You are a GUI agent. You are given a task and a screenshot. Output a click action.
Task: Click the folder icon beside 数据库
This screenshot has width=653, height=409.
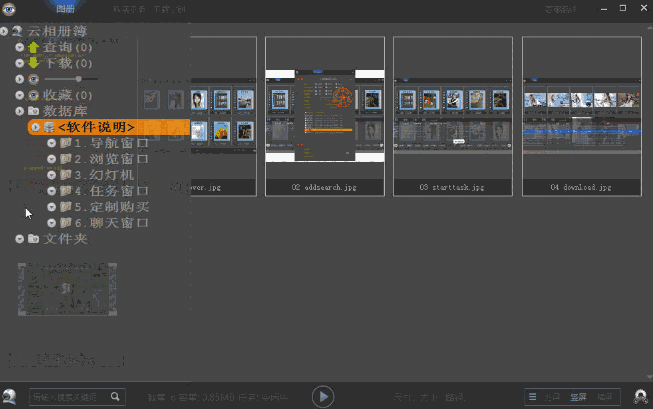pyautogui.click(x=33, y=111)
